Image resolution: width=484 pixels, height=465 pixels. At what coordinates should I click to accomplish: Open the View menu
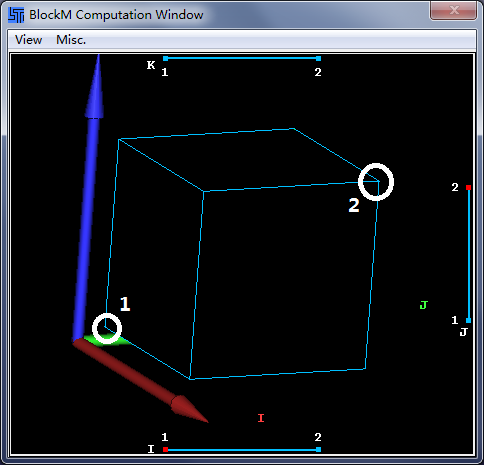(x=28, y=40)
